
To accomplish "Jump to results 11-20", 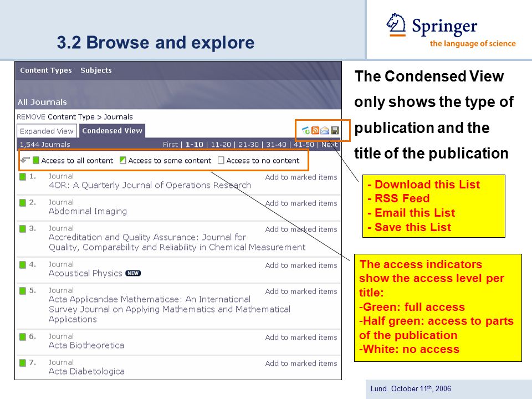I will tap(221, 145).
